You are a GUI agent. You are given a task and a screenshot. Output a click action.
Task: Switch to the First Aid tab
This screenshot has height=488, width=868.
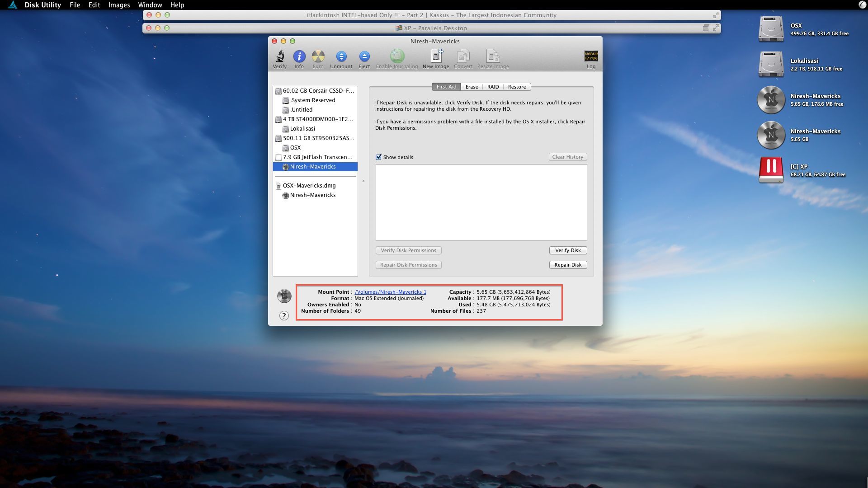(x=446, y=87)
